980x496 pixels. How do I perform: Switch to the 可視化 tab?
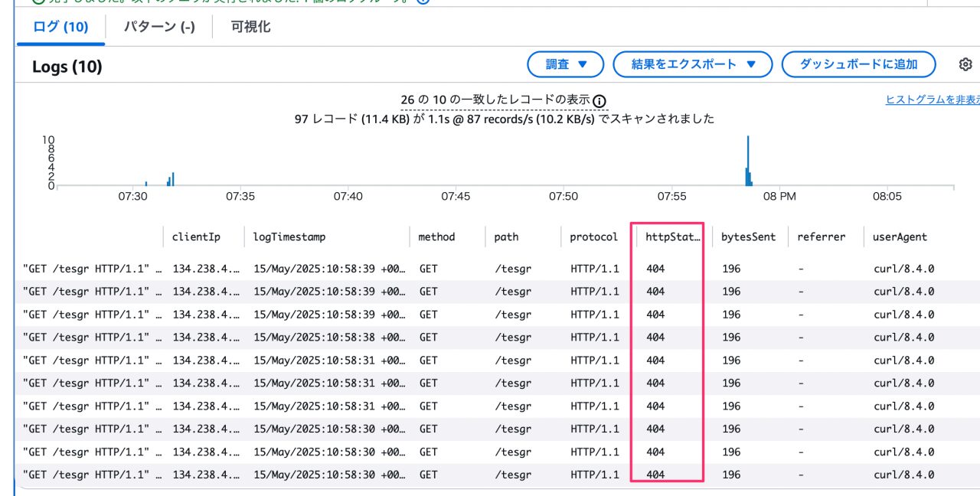coord(250,27)
